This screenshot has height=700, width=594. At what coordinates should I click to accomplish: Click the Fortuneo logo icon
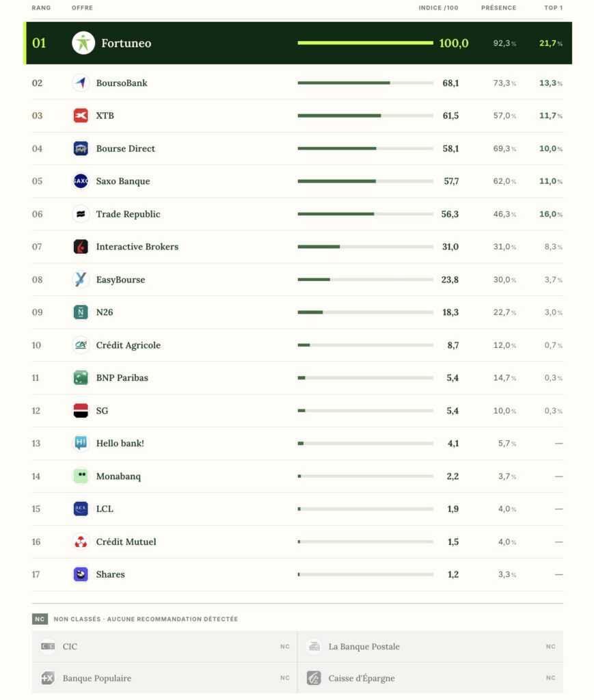click(83, 43)
